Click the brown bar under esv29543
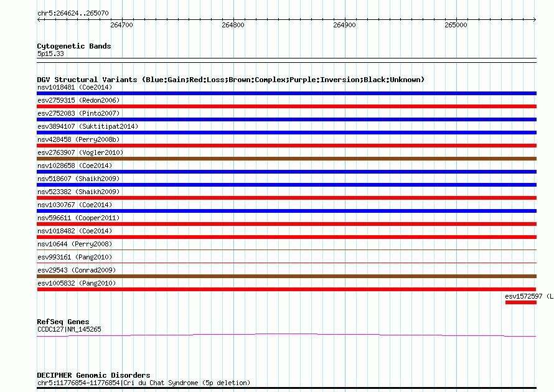 [x=286, y=276]
